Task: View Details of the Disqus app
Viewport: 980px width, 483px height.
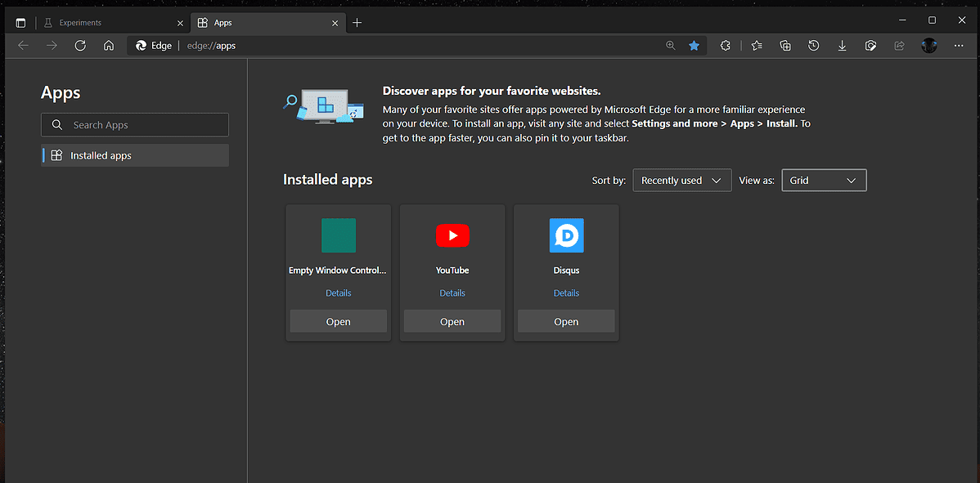Action: click(x=566, y=293)
